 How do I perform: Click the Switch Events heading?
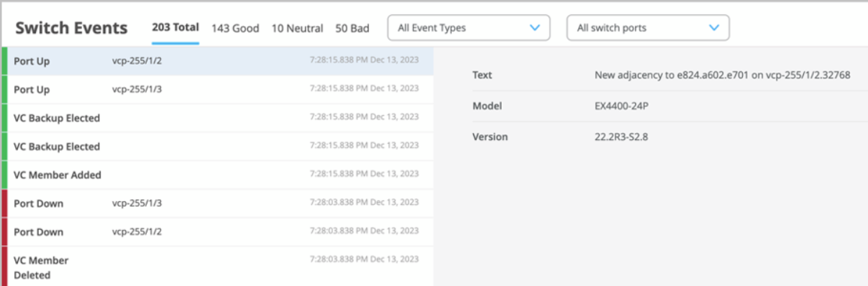71,28
